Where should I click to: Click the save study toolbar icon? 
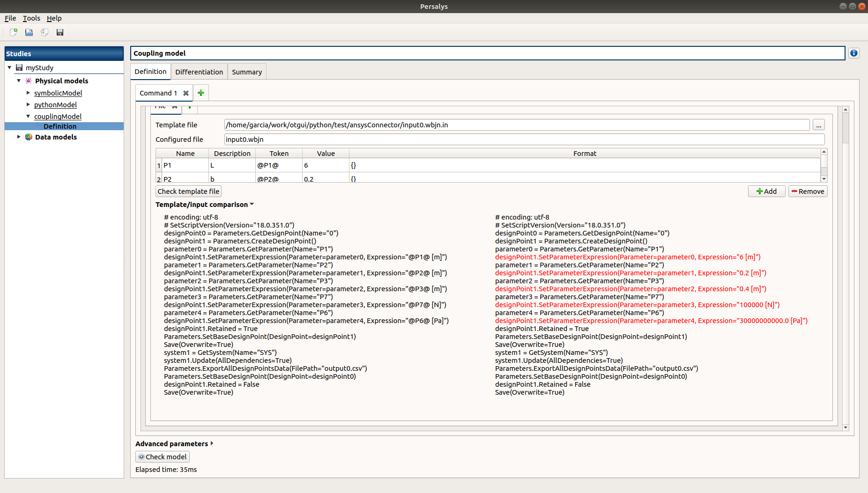tap(60, 32)
